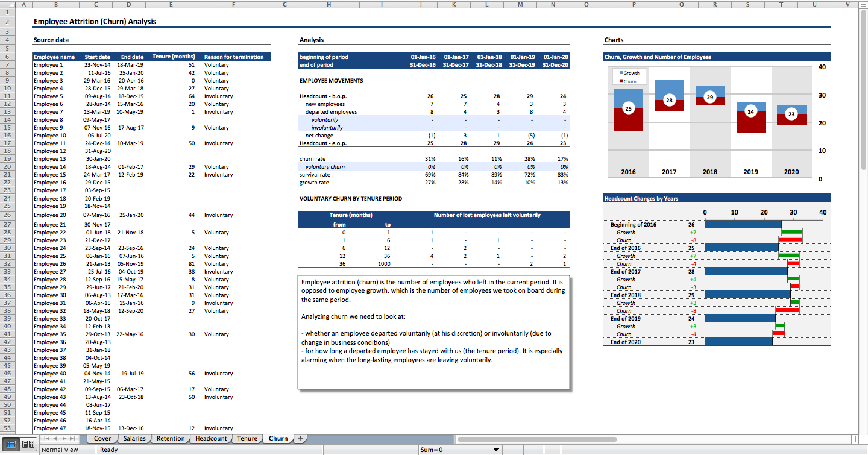
Task: Click the 'beginning of period' label
Action: pyautogui.click(x=324, y=57)
